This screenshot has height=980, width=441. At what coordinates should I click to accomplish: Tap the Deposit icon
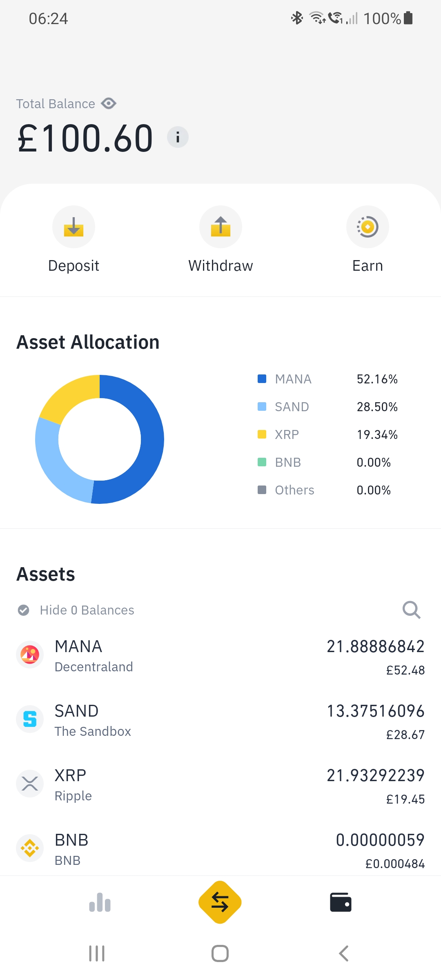tap(73, 227)
